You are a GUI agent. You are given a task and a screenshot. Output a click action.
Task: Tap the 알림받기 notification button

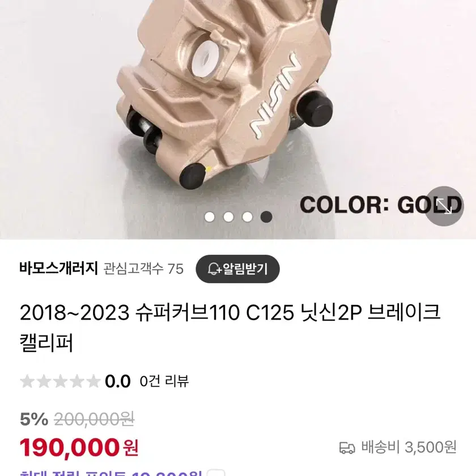coord(237,269)
